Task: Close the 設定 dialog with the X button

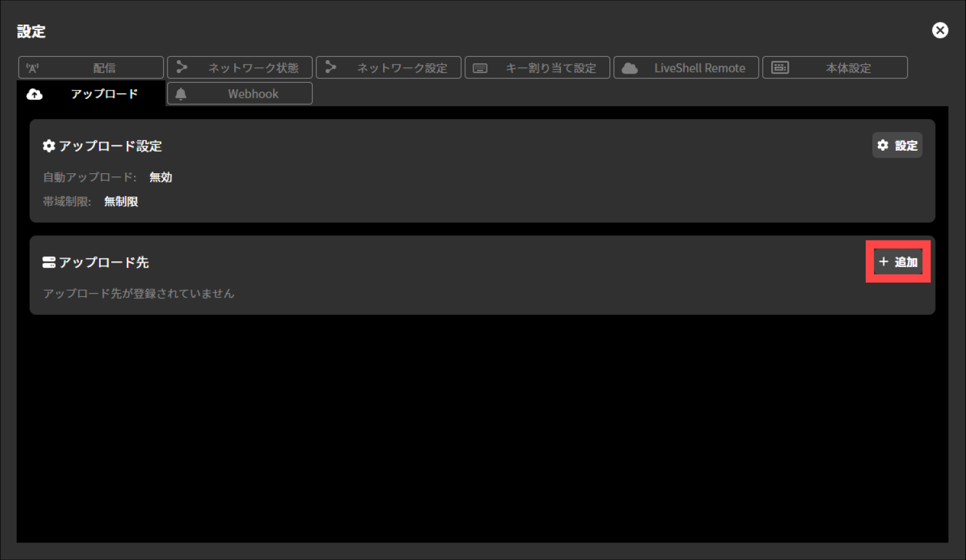Action: [x=939, y=30]
